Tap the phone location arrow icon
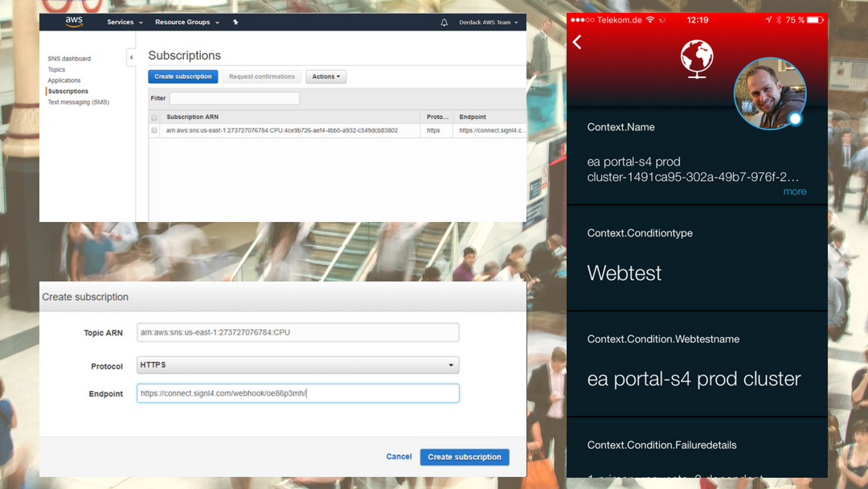Screen dimensions: 868x489 click(768, 20)
